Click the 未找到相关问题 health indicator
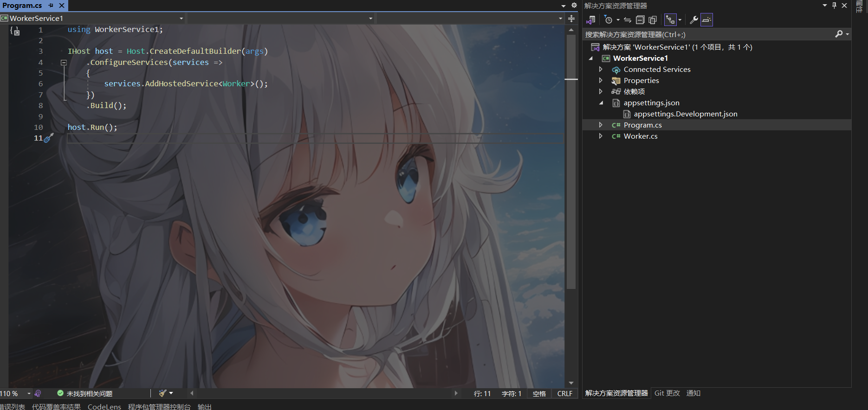The width and height of the screenshot is (868, 410). (85, 393)
